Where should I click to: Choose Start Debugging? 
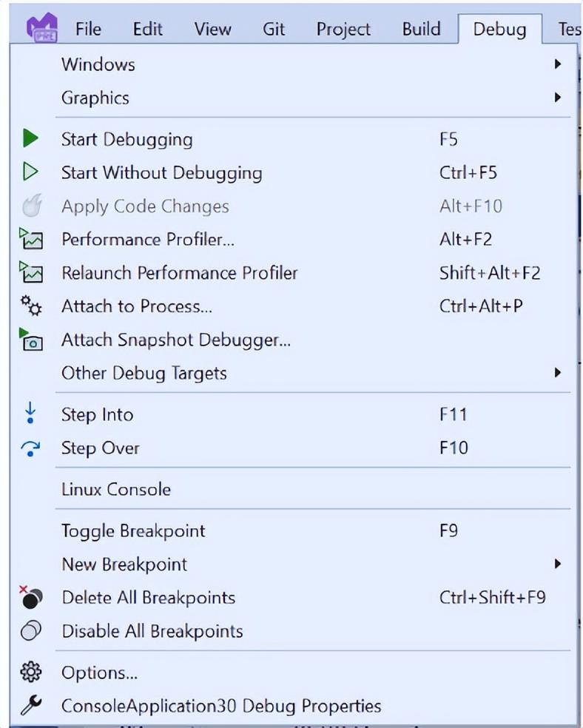tap(294, 139)
